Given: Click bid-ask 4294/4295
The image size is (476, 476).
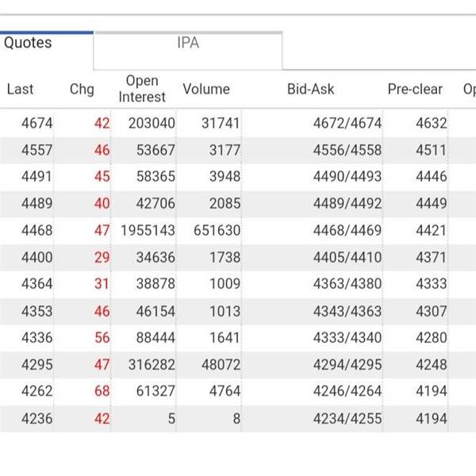Looking at the screenshot, I should pyautogui.click(x=347, y=364).
